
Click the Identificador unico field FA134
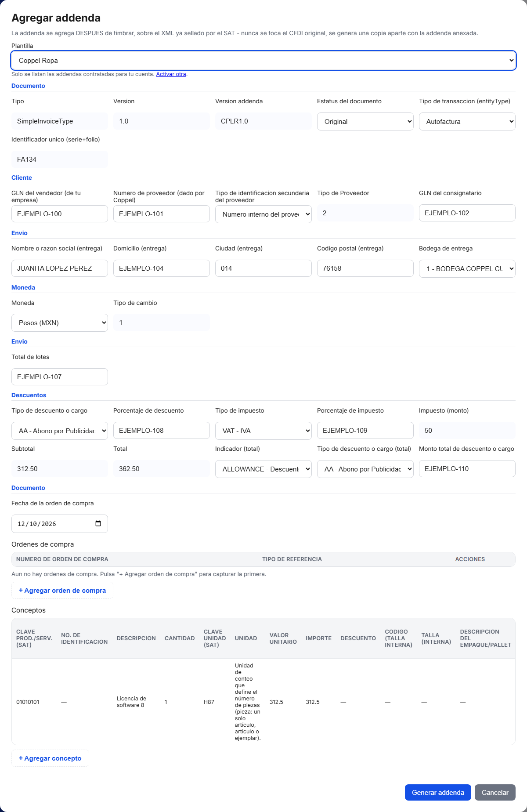(60, 159)
